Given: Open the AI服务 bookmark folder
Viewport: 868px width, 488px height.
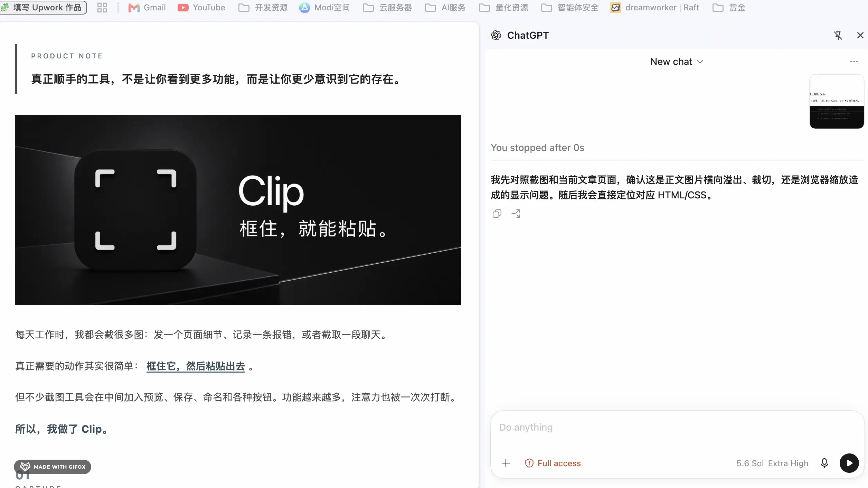Looking at the screenshot, I should click(x=445, y=8).
